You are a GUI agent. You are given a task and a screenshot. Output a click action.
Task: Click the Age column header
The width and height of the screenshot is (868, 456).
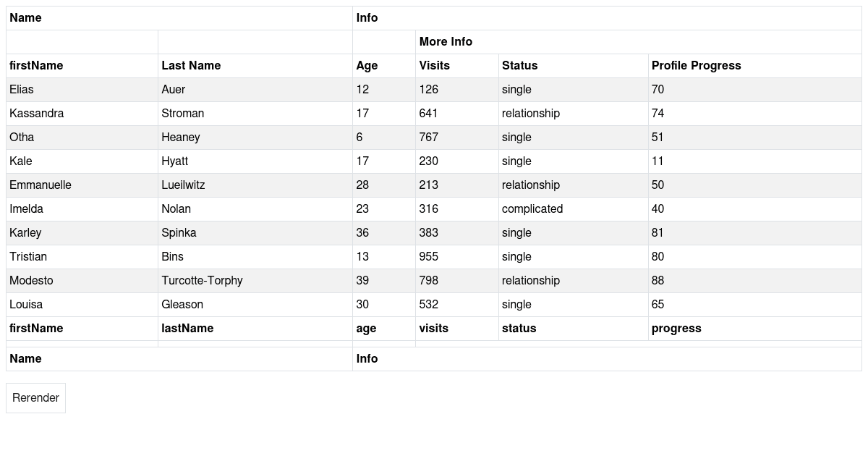click(x=384, y=66)
